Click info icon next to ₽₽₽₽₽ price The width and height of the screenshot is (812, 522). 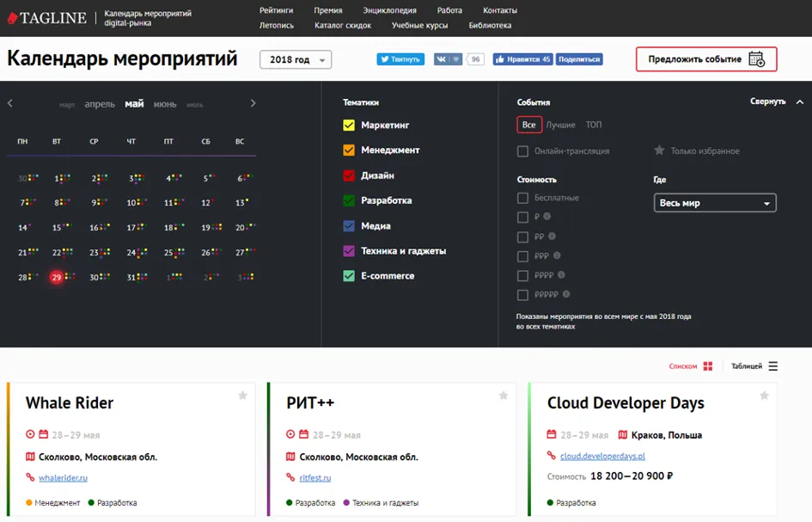point(566,294)
